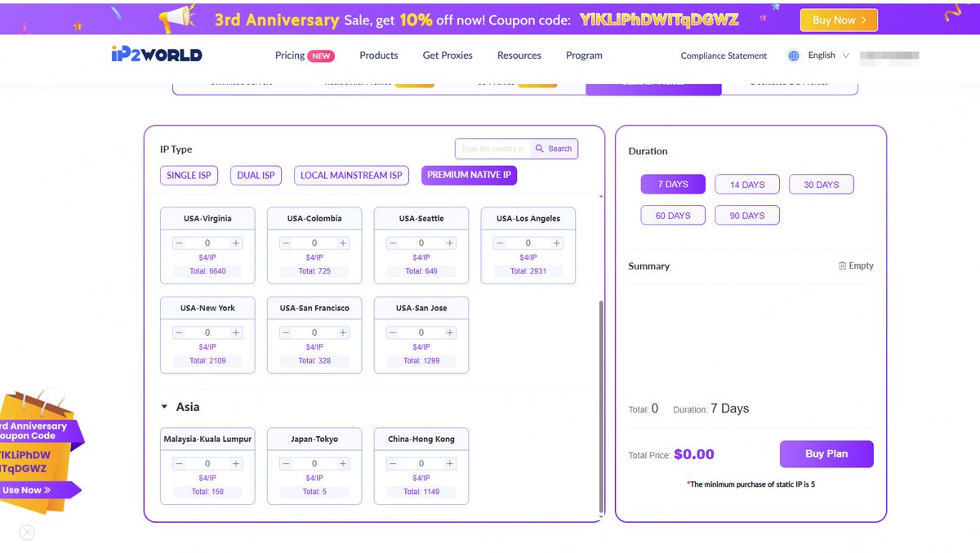Collapse the Asia region section
The image size is (980, 553).
tap(164, 407)
